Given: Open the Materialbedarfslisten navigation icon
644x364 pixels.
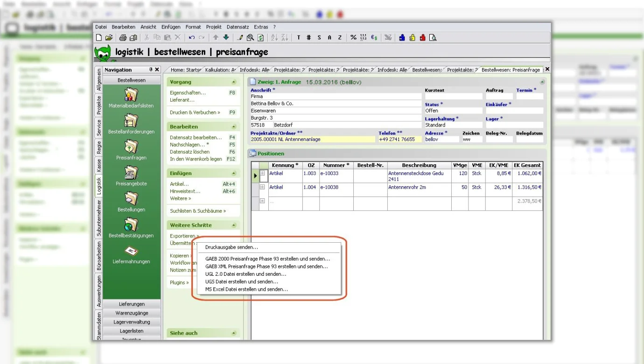Looking at the screenshot, I should 131,95.
